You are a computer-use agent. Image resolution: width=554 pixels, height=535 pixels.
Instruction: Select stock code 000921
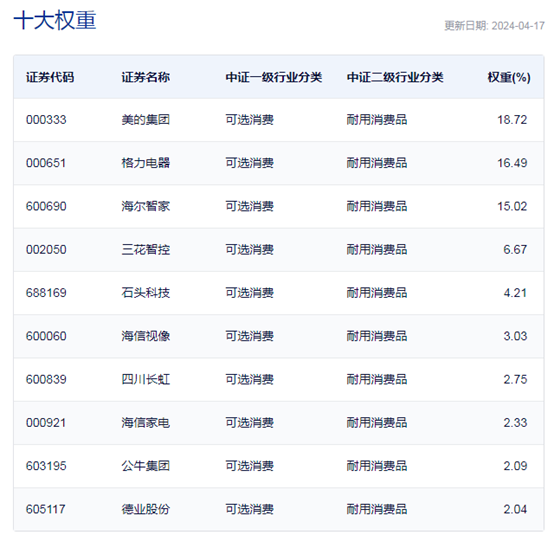click(46, 423)
